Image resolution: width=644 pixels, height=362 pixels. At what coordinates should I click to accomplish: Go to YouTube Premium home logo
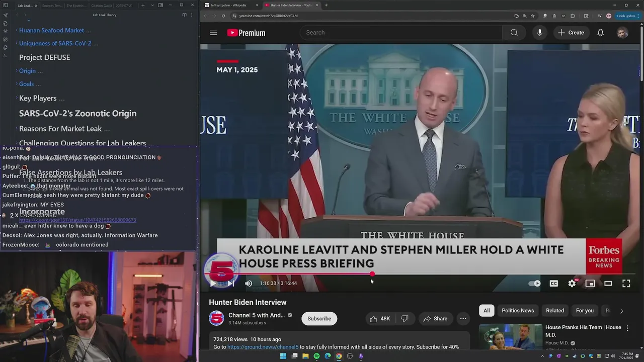coord(246,33)
